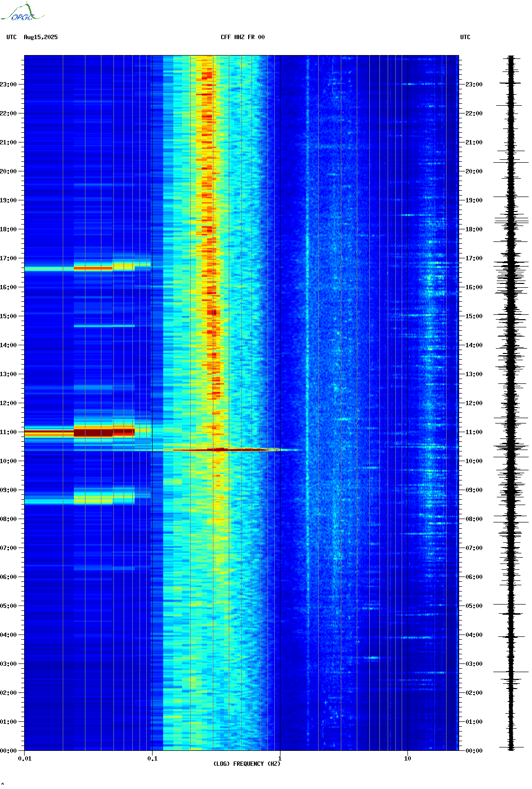Click 23:00 on the right time axis
Screen dimensions: 532x789
pos(474,85)
